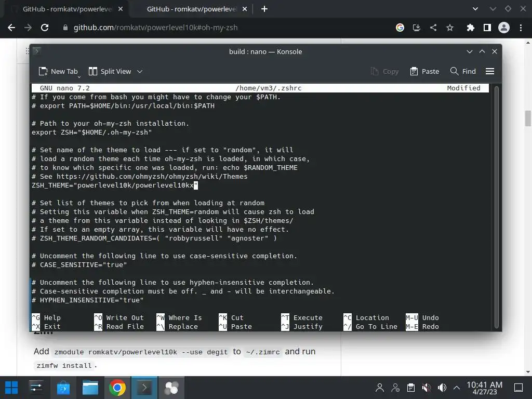Open the clipboard tray icon

point(411,388)
